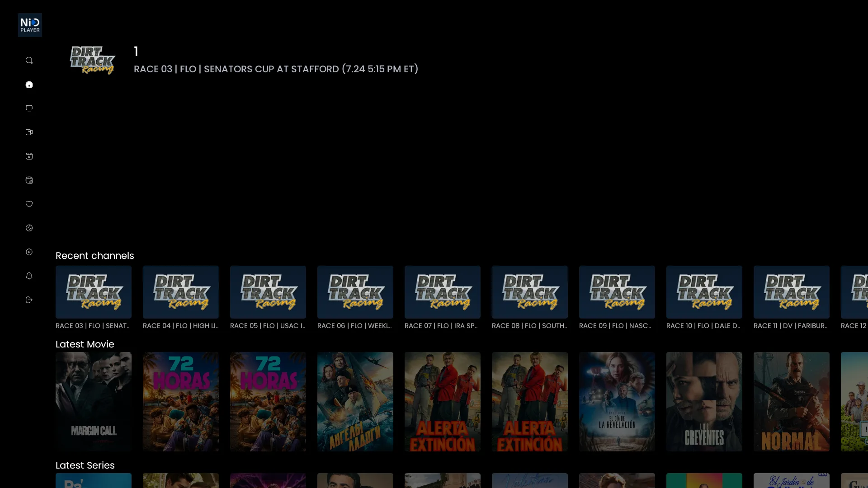868x488 pixels.
Task: Open El Dia de la Revelacion poster
Action: (617, 402)
